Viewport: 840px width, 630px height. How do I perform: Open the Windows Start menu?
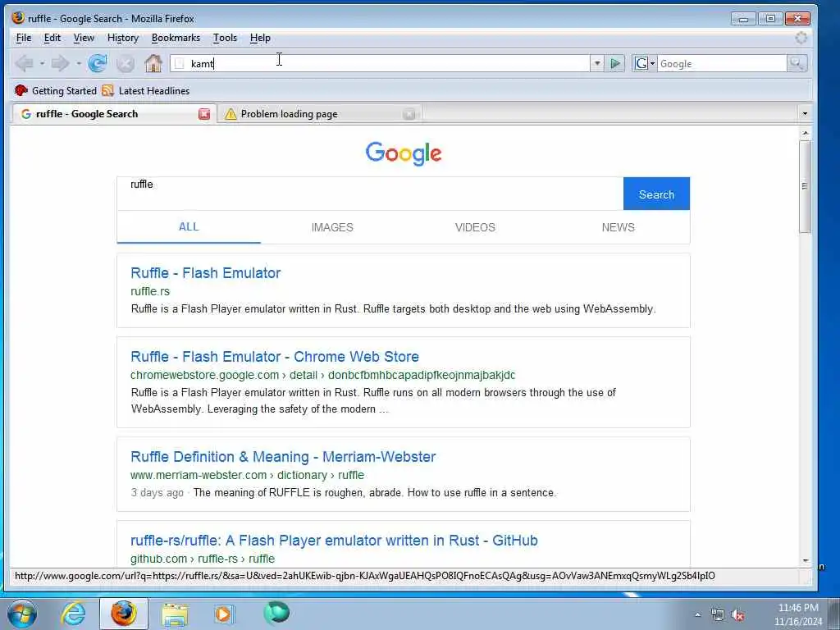point(22,614)
